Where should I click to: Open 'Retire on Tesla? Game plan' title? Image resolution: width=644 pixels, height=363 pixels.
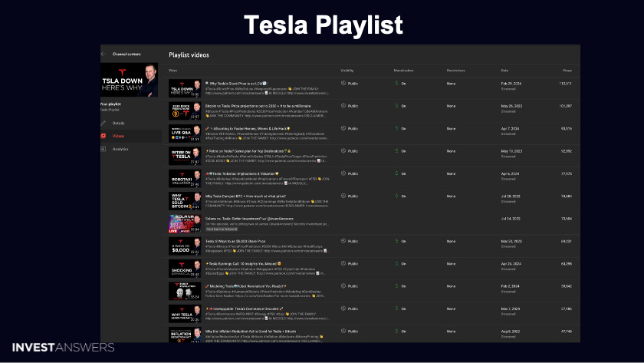[248, 151]
